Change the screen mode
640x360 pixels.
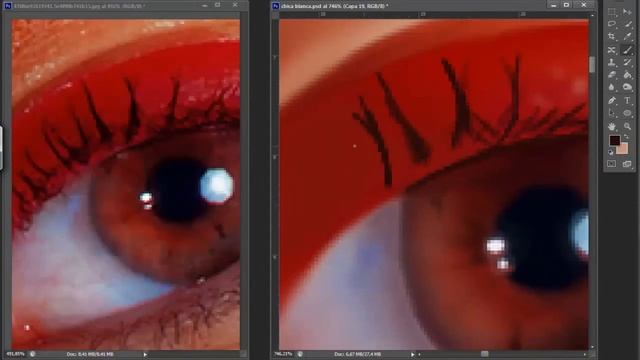pyautogui.click(x=627, y=164)
